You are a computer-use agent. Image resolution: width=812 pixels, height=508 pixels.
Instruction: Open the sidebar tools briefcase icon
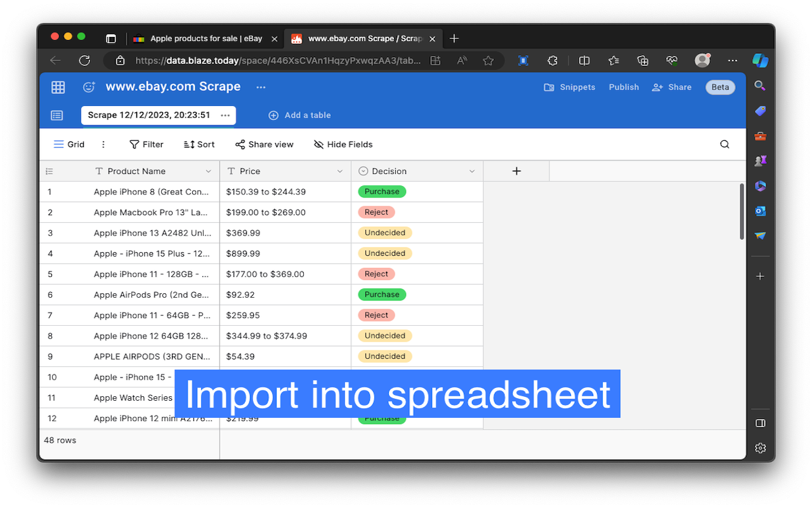(x=760, y=136)
